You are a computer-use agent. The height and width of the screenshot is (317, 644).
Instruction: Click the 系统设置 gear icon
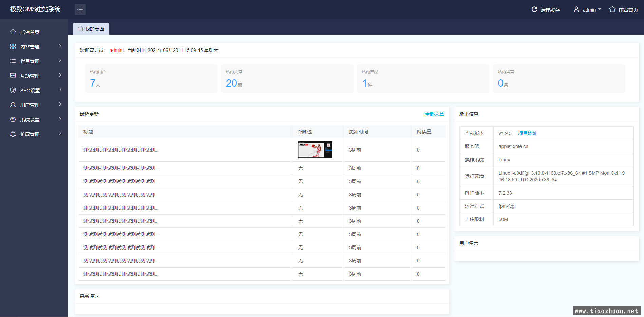coord(13,119)
